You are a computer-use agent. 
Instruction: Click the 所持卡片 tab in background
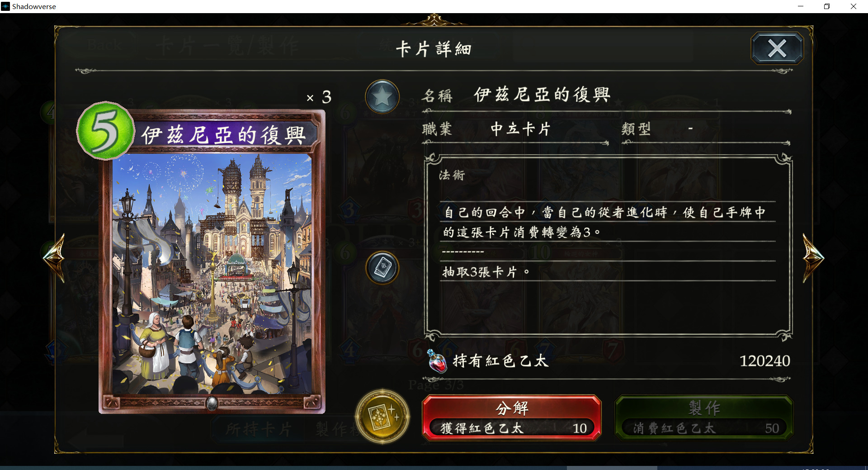click(x=259, y=429)
